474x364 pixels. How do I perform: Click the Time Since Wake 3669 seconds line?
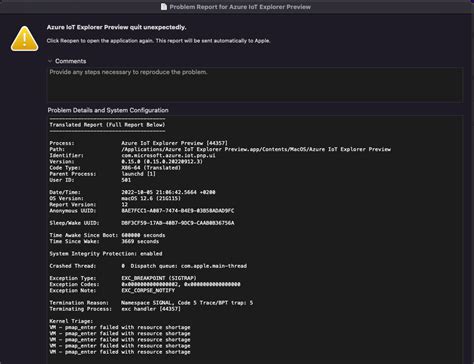104,241
